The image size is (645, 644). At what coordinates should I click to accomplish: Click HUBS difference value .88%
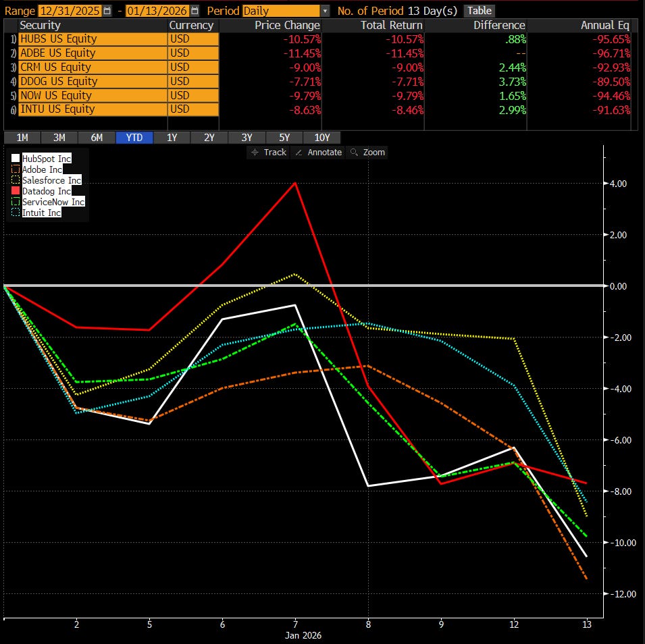(x=516, y=39)
